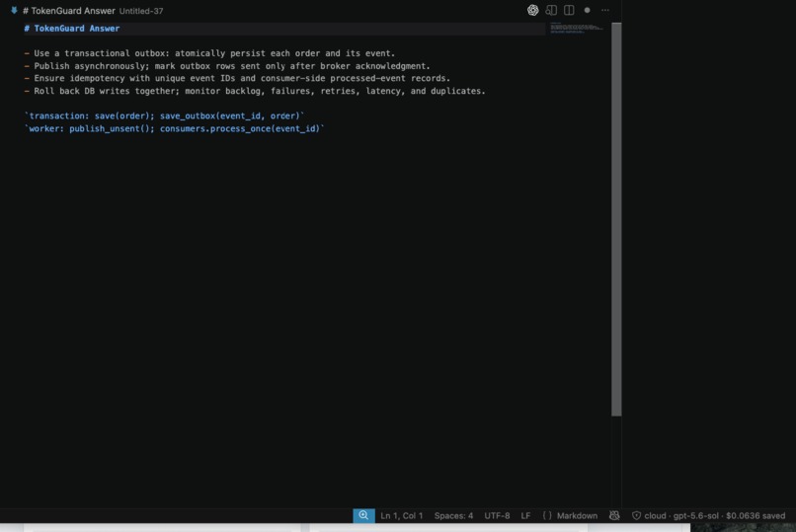The width and height of the screenshot is (796, 532).
Task: Split the editor with the split icon
Action: (x=569, y=10)
